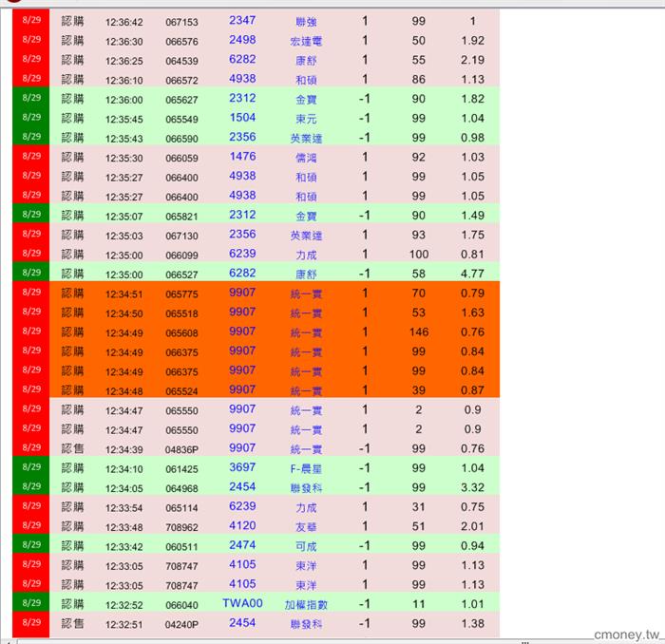
Task: Open 2356 code in warrant 066590 row
Action: pyautogui.click(x=242, y=137)
